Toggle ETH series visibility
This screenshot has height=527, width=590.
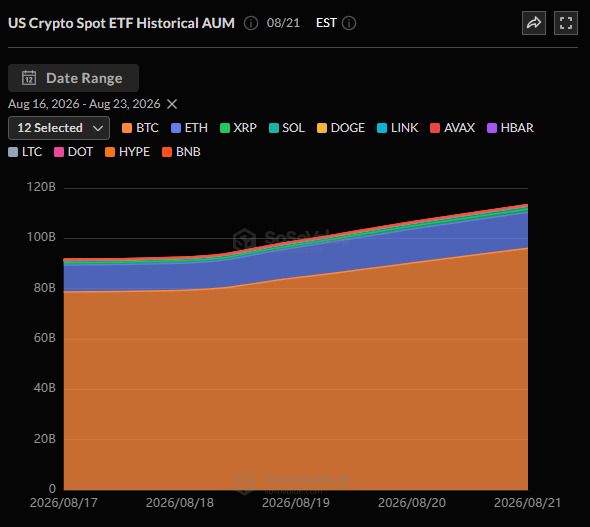click(x=189, y=128)
